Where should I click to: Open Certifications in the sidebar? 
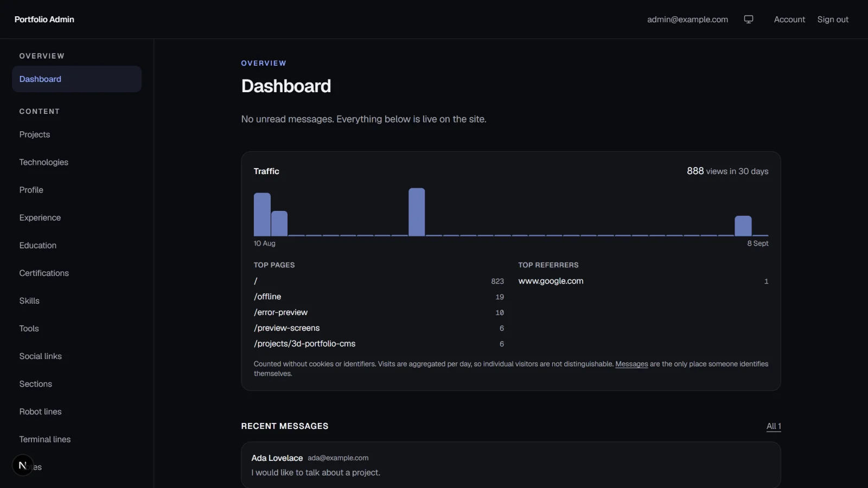coord(44,273)
